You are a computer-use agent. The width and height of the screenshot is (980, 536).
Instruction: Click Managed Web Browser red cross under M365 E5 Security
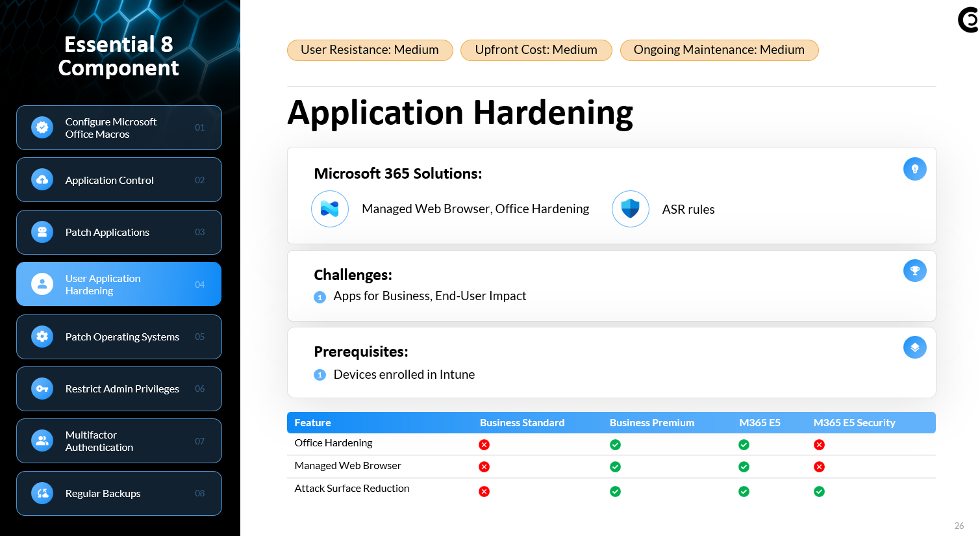pyautogui.click(x=819, y=467)
